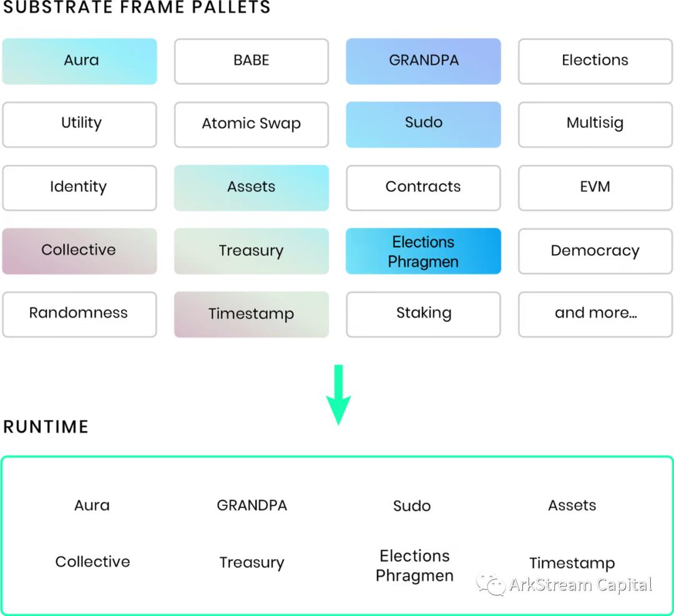Select the highlighted GRANDPA pallet

(423, 61)
